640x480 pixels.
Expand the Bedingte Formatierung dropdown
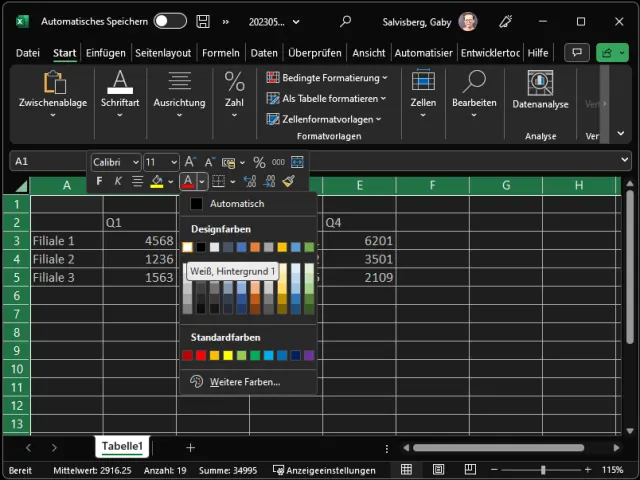tap(327, 77)
